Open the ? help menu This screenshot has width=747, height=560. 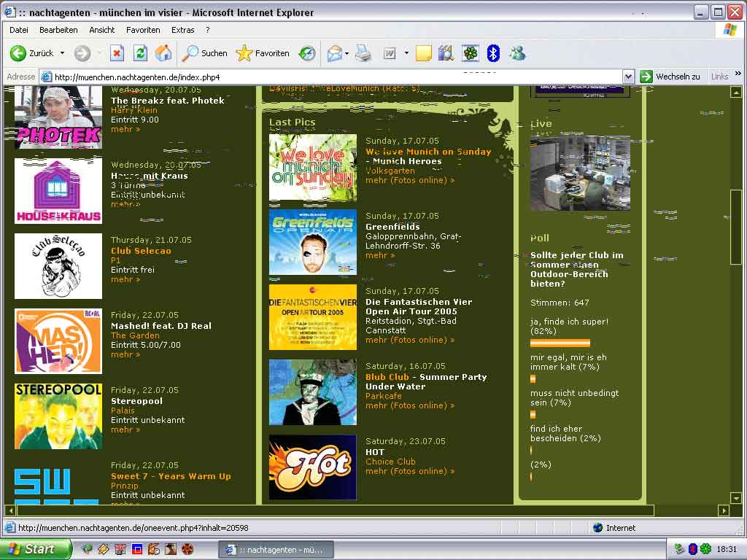(208, 30)
